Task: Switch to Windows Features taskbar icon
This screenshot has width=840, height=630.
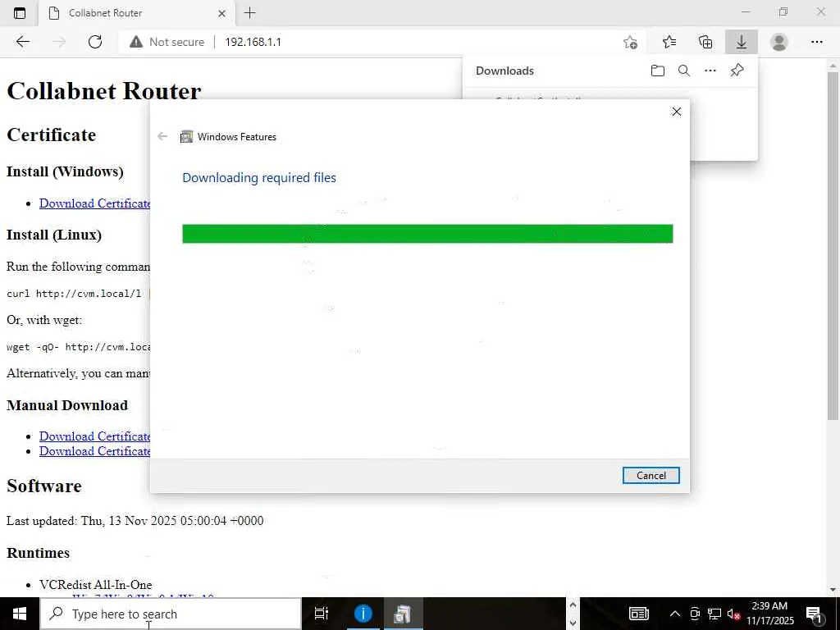Action: (x=402, y=614)
